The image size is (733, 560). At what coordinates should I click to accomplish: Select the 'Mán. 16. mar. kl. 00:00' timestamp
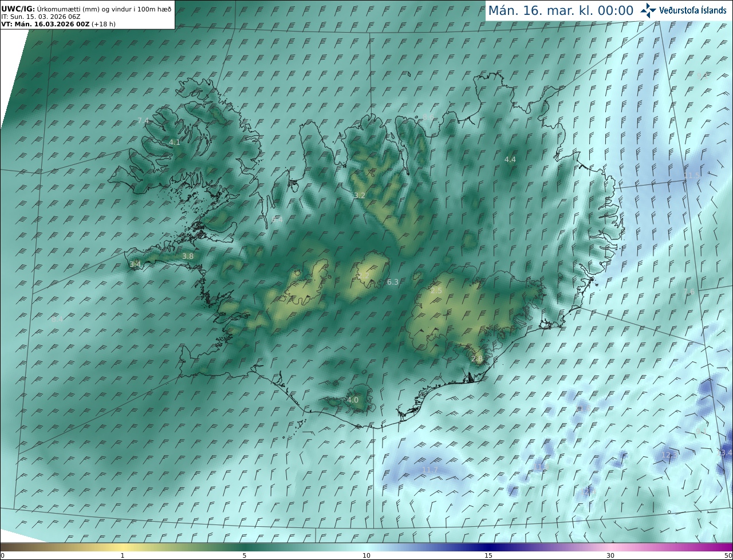(561, 10)
